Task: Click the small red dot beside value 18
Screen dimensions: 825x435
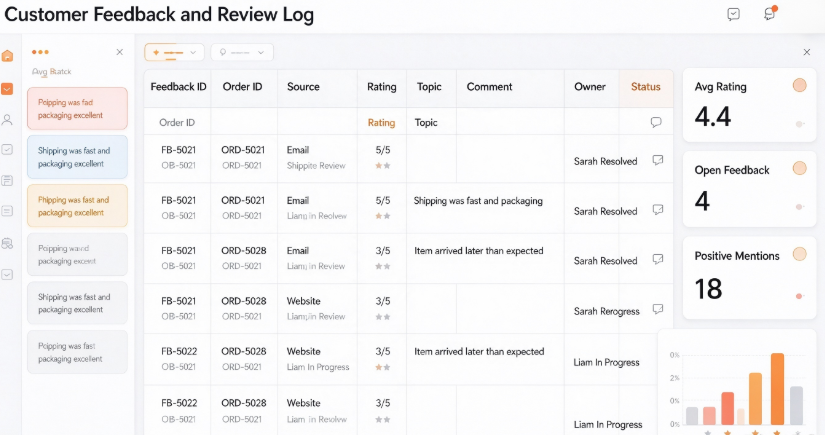Action: [799, 296]
